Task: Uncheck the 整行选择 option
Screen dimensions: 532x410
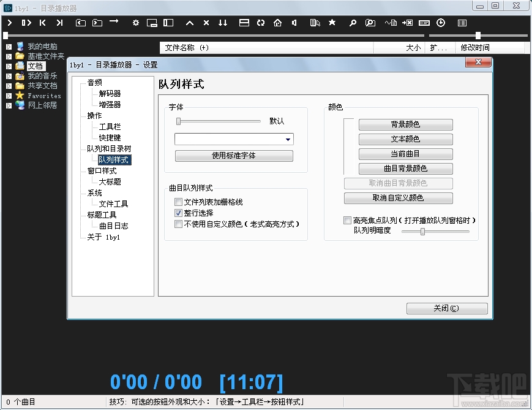Action: (178, 213)
